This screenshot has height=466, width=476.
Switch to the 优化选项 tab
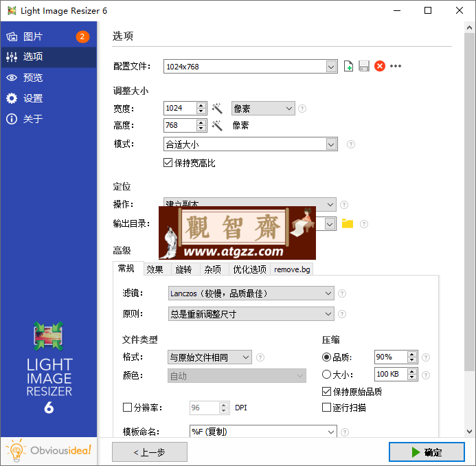249,269
